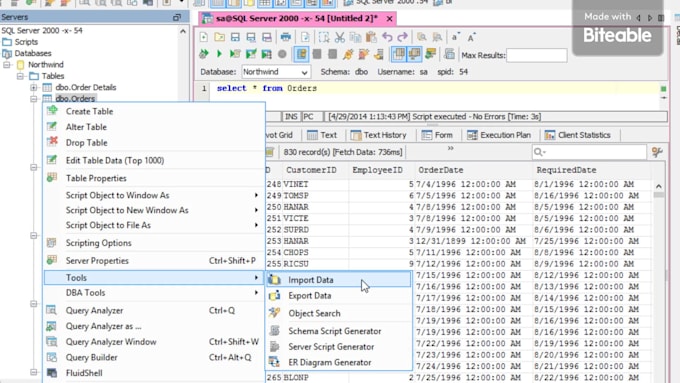
Task: Toggle the second highlighted grid layout button
Action: point(415,54)
